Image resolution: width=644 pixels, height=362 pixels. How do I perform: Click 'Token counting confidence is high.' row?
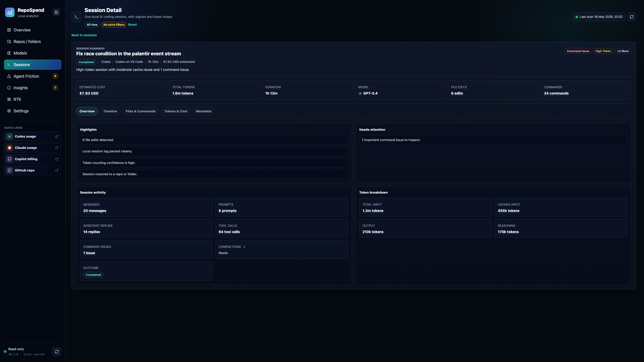(214, 163)
